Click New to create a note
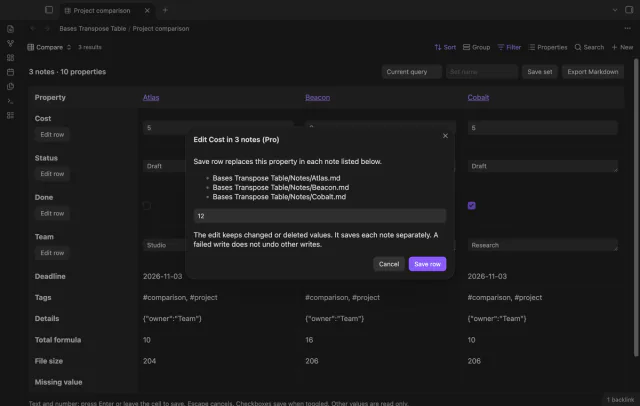The image size is (640, 406). [622, 47]
